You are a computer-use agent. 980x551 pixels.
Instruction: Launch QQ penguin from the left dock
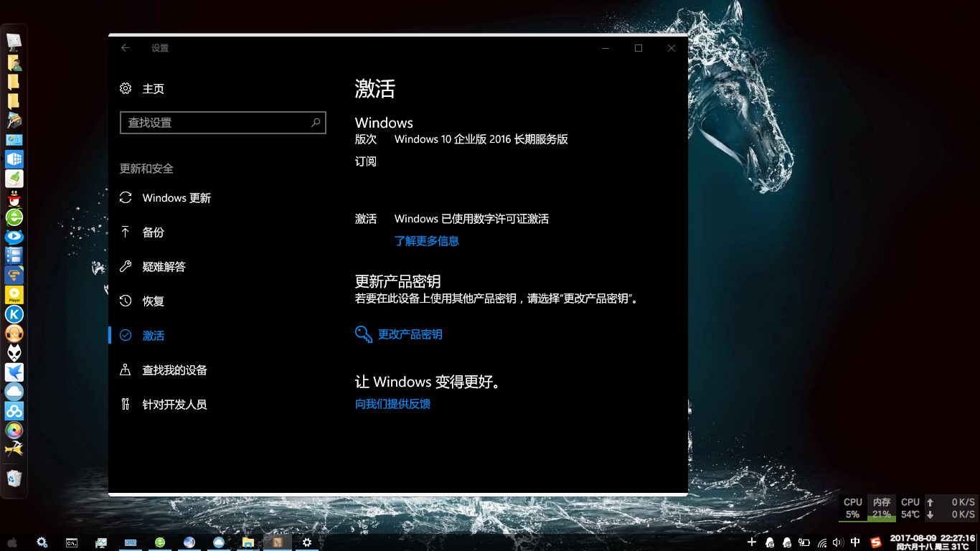coord(14,198)
